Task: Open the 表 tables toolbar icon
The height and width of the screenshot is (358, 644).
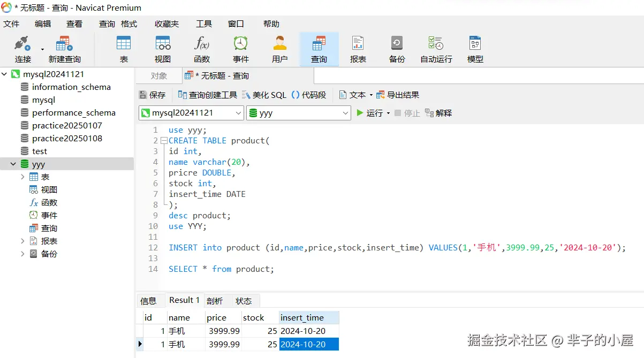Action: 124,49
